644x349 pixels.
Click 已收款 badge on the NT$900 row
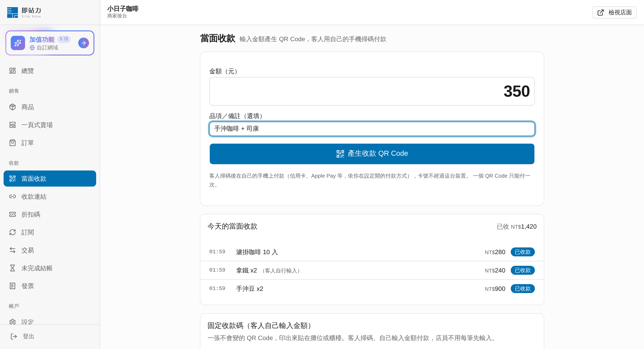point(523,289)
